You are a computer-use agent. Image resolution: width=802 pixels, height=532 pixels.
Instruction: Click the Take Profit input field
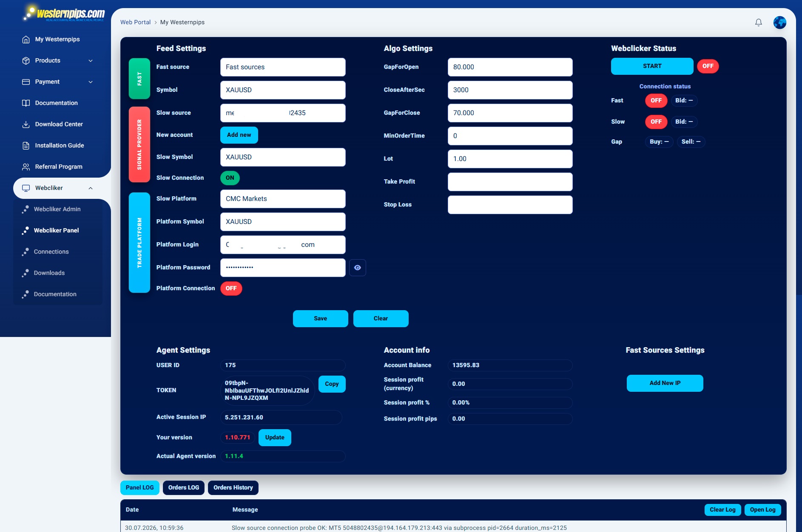pos(510,182)
